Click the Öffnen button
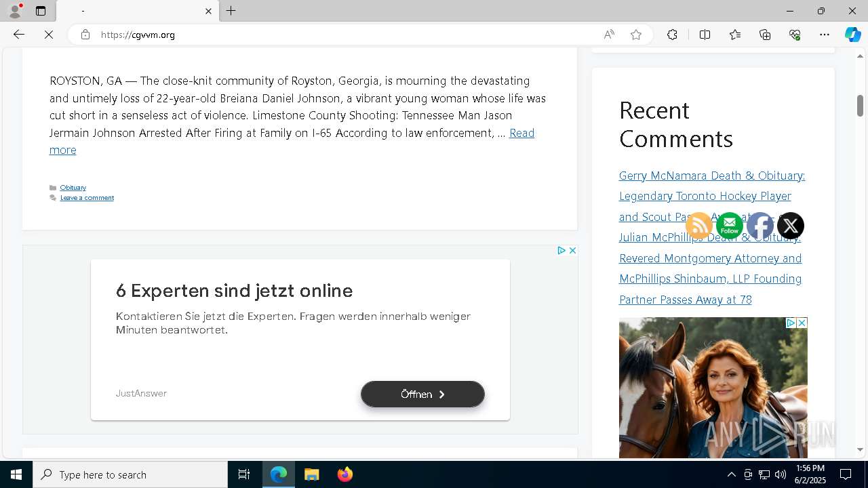 [422, 394]
